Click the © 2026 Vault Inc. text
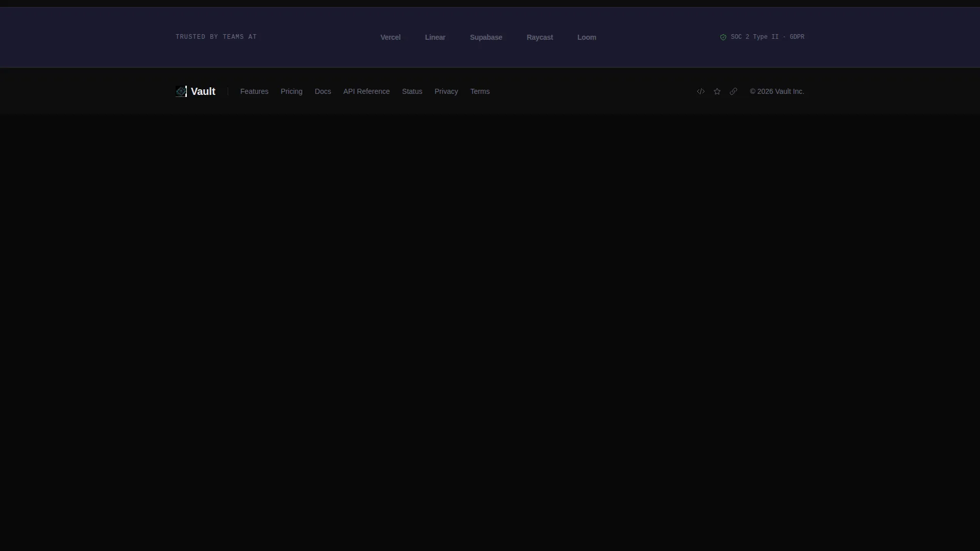 pyautogui.click(x=777, y=91)
